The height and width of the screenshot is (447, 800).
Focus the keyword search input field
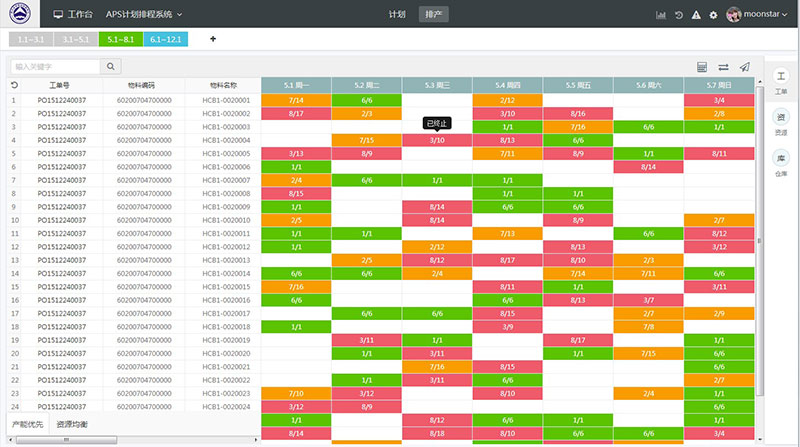[55, 67]
